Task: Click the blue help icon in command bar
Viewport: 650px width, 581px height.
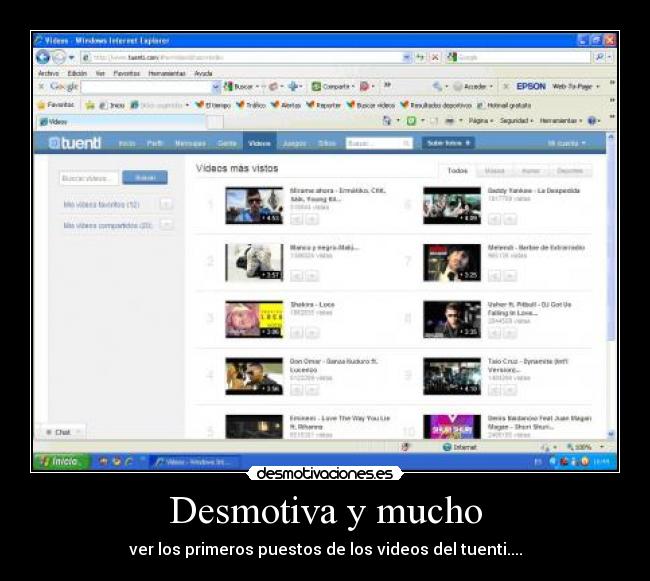Action: tap(592, 121)
